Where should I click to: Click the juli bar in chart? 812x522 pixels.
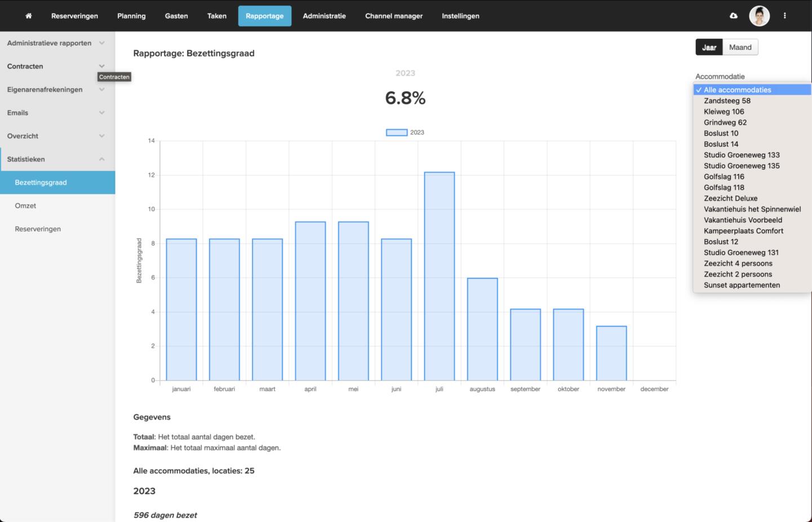coord(439,276)
